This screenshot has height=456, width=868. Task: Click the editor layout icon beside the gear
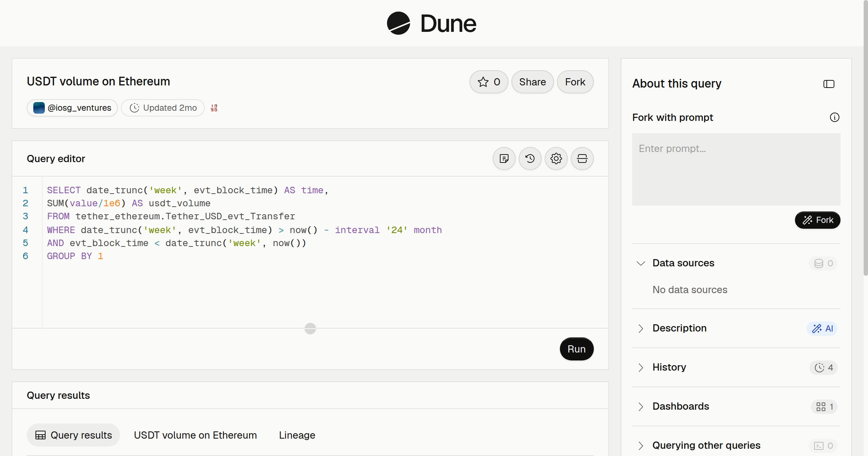click(582, 159)
